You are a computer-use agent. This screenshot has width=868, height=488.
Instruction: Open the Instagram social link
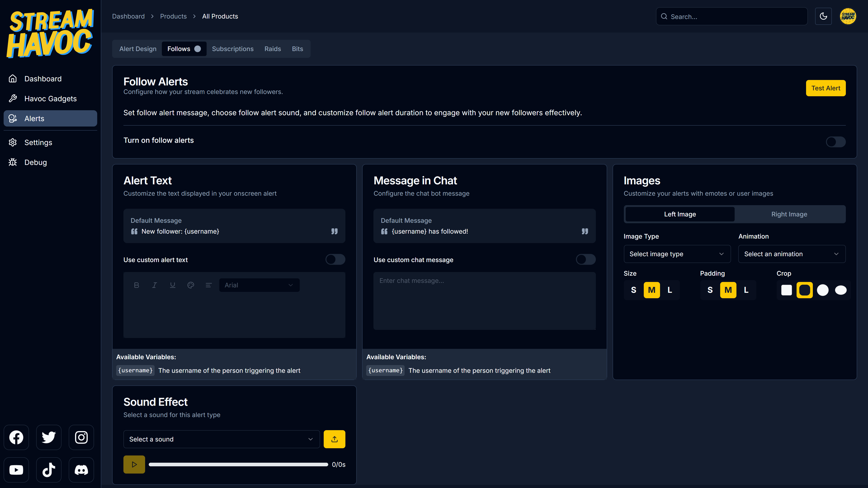coord(81,437)
